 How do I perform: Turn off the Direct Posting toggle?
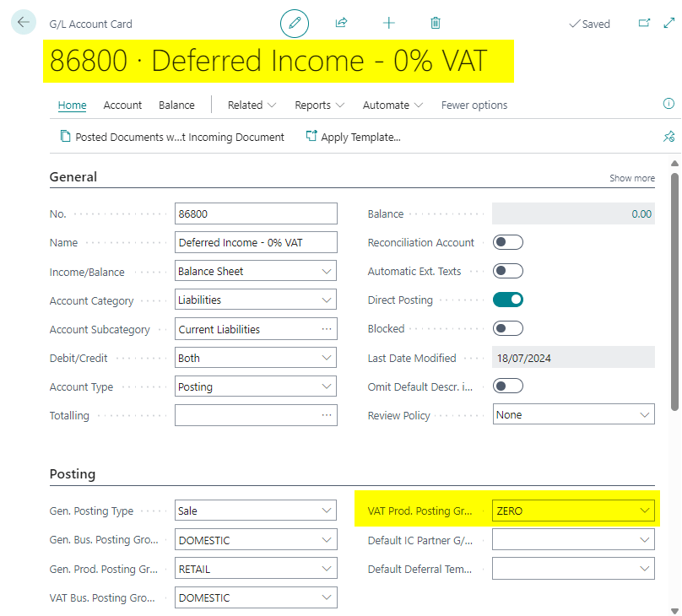508,300
